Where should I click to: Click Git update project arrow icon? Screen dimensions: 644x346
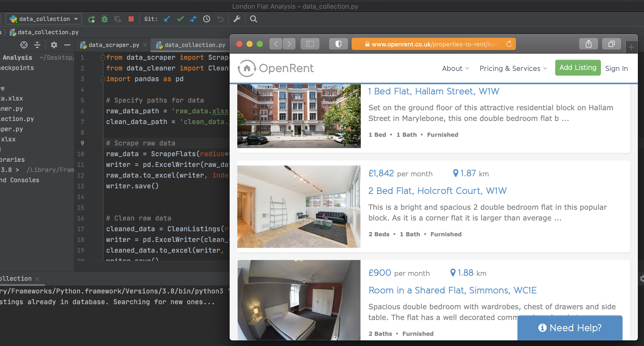click(167, 19)
